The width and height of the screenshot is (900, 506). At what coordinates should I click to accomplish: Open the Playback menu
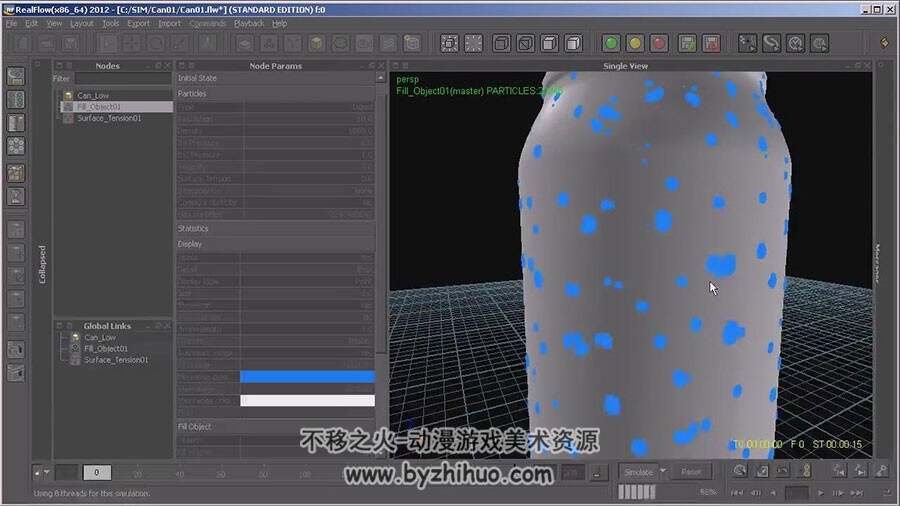click(249, 24)
